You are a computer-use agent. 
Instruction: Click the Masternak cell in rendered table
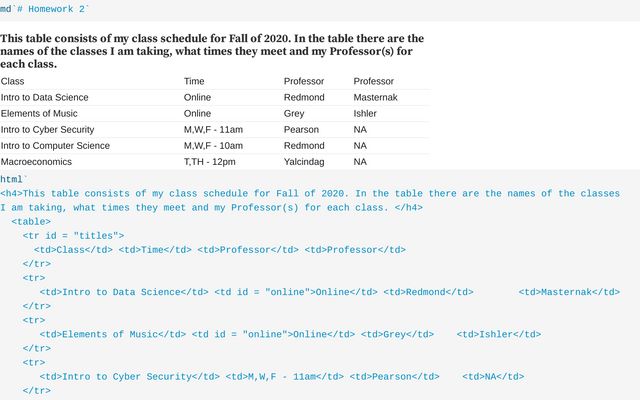375,97
